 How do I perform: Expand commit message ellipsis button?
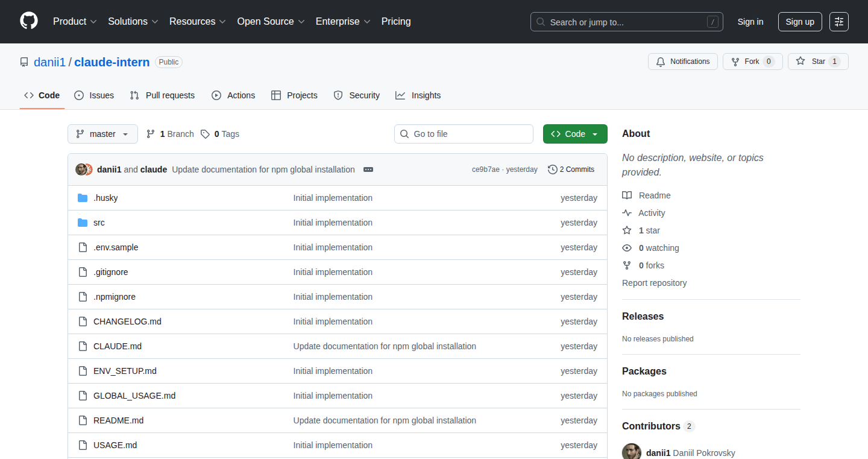pos(368,169)
